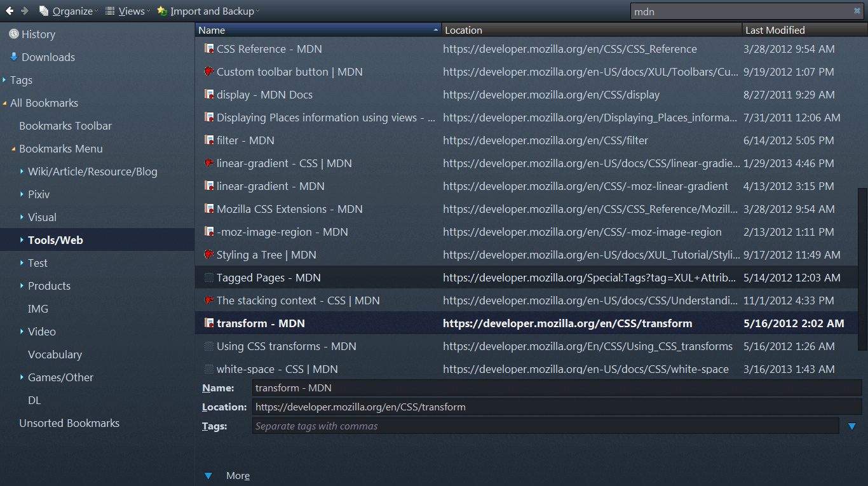The height and width of the screenshot is (486, 868).
Task: Select 'Styling a Tree | MDN' name
Action: click(266, 255)
